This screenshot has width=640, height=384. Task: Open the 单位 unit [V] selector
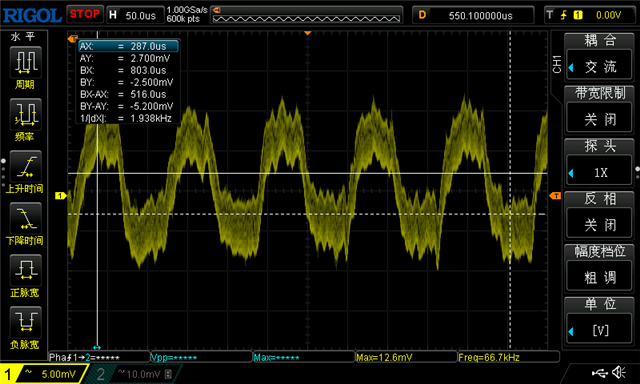click(x=599, y=330)
